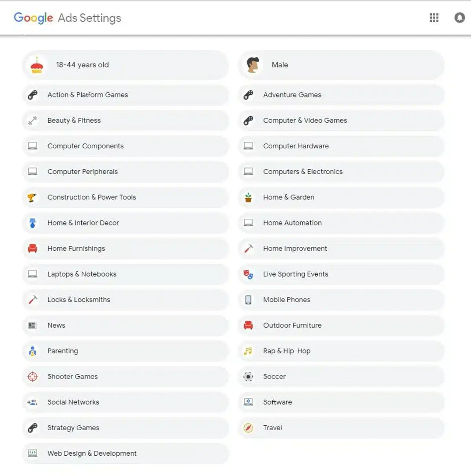Image resolution: width=471 pixels, height=476 pixels.
Task: Click the soccer ball icon
Action: (248, 376)
